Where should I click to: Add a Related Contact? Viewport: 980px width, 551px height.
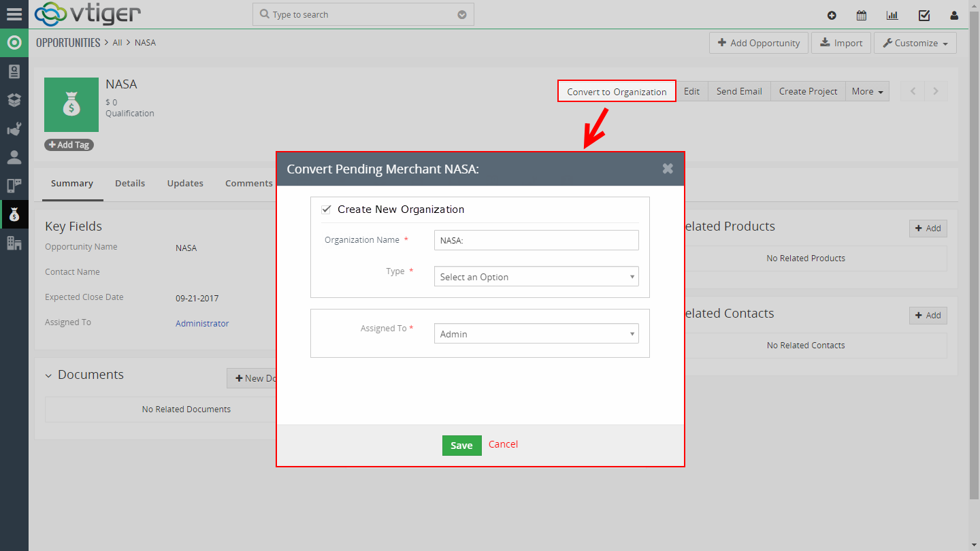(x=928, y=316)
